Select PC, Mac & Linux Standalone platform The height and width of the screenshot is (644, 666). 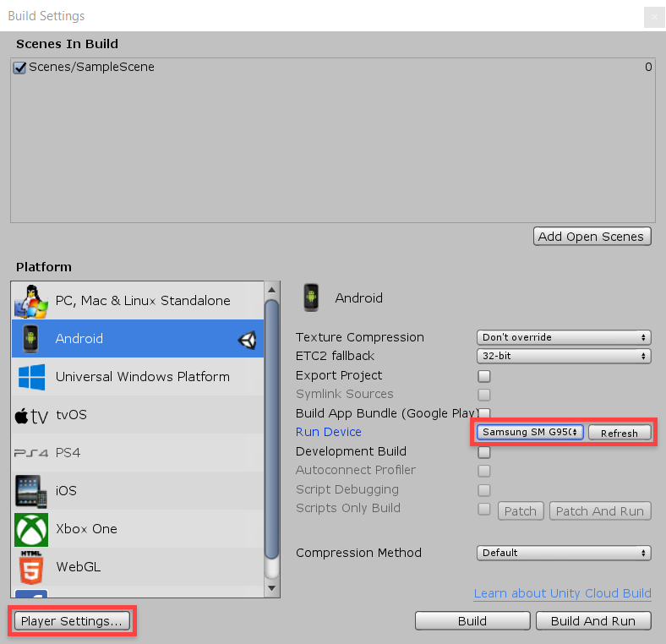click(x=138, y=301)
